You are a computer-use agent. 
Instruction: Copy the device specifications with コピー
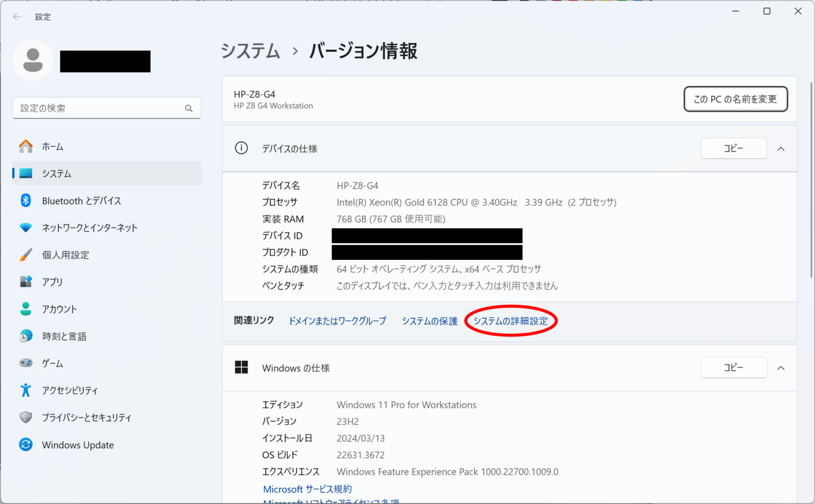[733, 148]
